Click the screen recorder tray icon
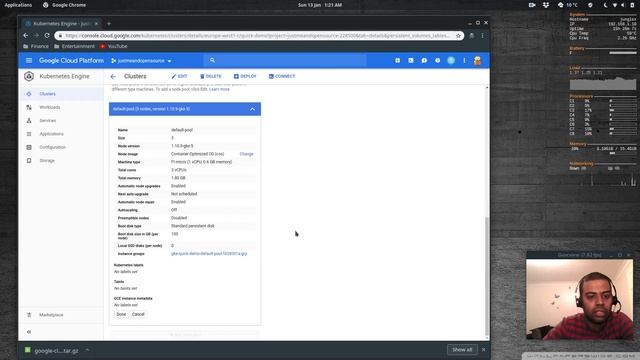The image size is (640, 360). (532, 5)
